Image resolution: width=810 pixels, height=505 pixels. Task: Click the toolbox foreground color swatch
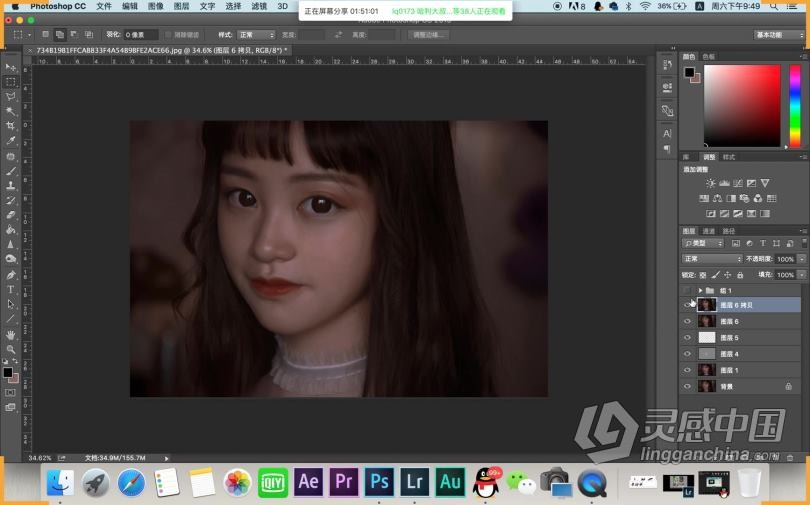coord(7,372)
